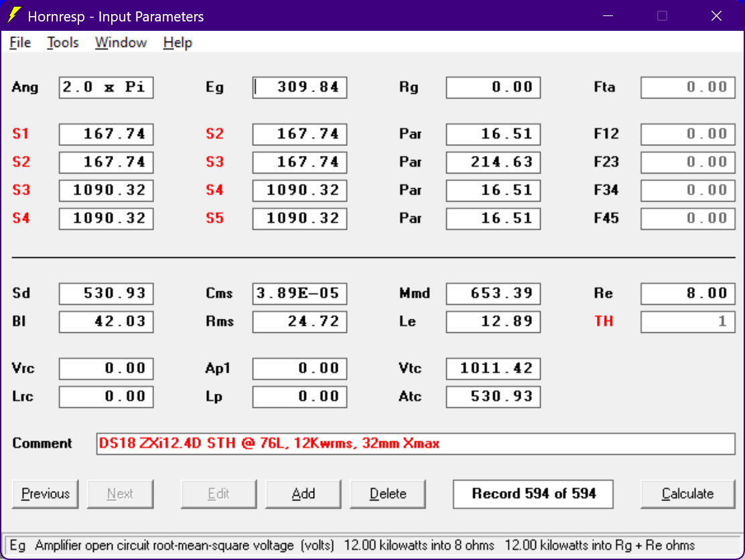Click the Rms field 24.72
This screenshot has width=745, height=560.
tap(299, 322)
